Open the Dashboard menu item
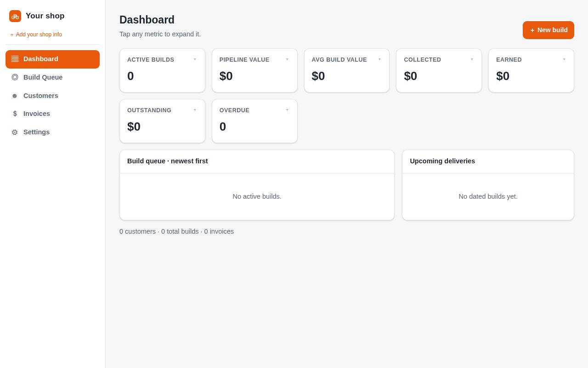 coord(52,59)
